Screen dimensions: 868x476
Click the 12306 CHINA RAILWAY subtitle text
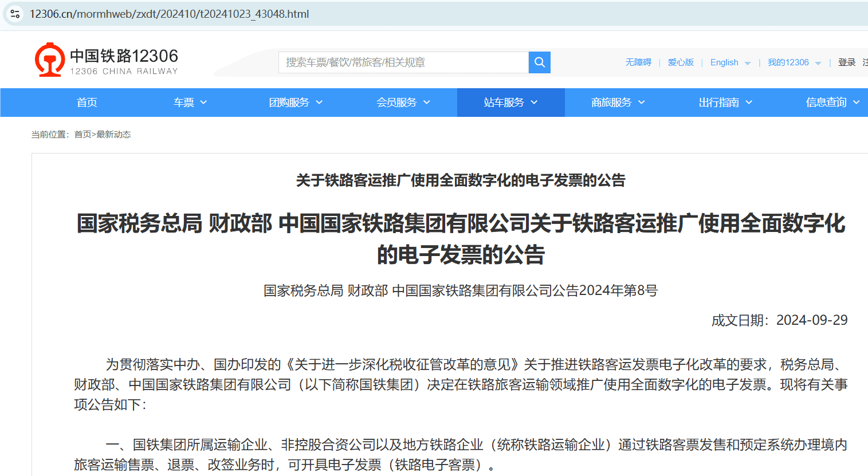(x=124, y=72)
